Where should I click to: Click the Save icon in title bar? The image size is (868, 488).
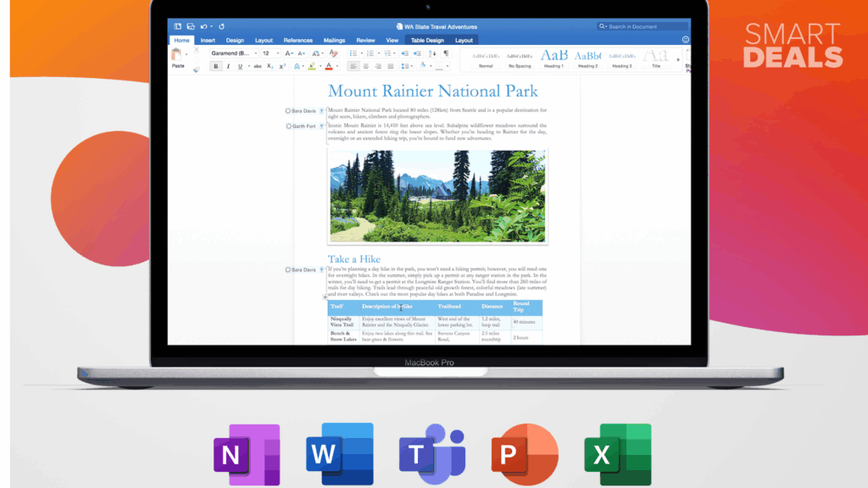pos(191,26)
